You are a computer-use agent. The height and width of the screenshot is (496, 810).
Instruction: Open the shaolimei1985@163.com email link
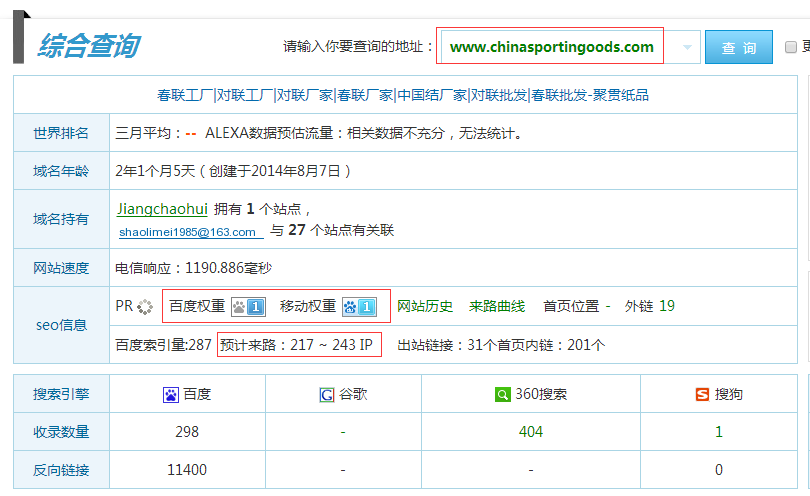point(188,231)
